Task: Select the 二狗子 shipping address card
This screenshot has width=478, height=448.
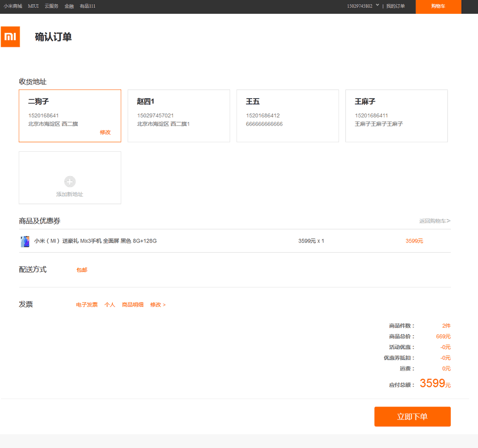Action: click(x=70, y=116)
